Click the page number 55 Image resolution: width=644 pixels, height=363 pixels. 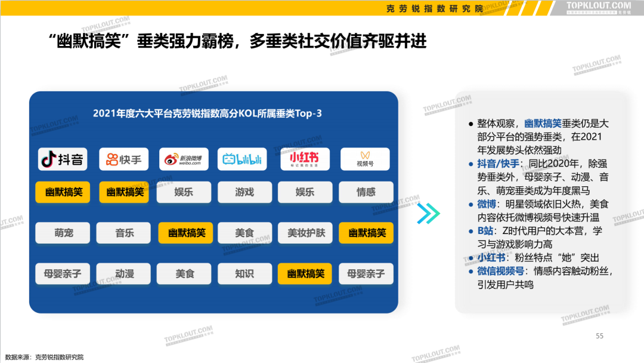(600, 336)
